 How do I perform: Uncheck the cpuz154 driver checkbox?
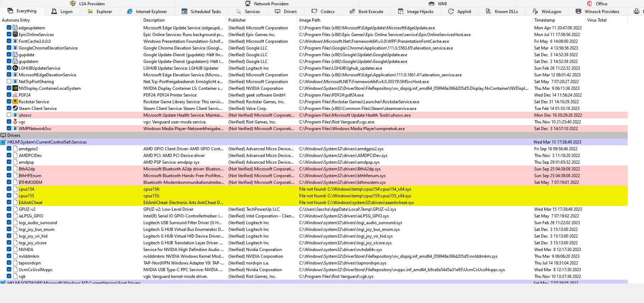pyautogui.click(x=9, y=189)
